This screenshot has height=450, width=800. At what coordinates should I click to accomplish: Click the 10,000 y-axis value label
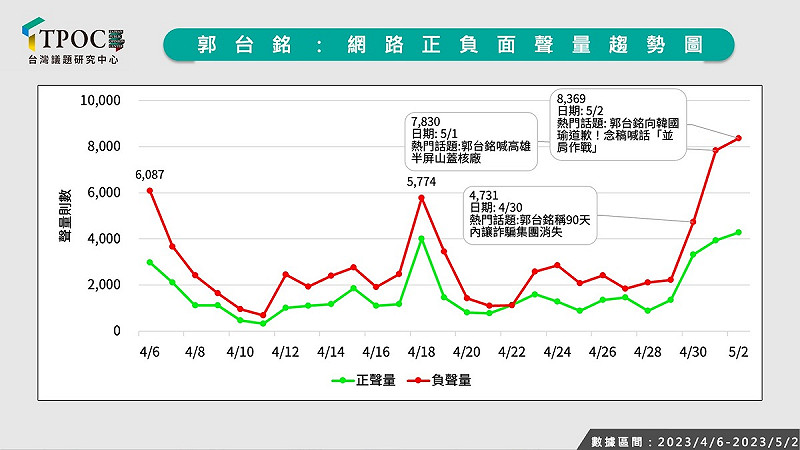click(100, 101)
